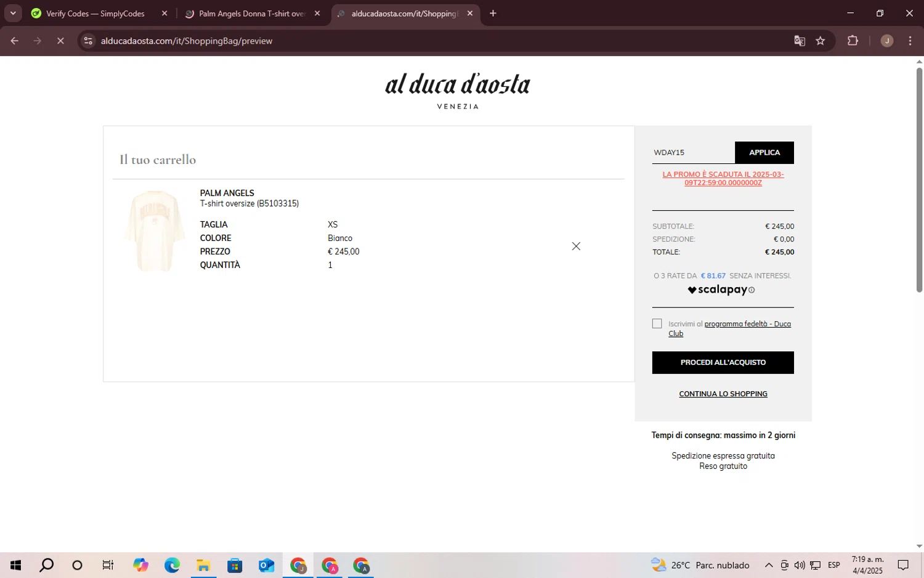Open File Explorer from the taskbar
The width and height of the screenshot is (924, 578).
tap(203, 565)
